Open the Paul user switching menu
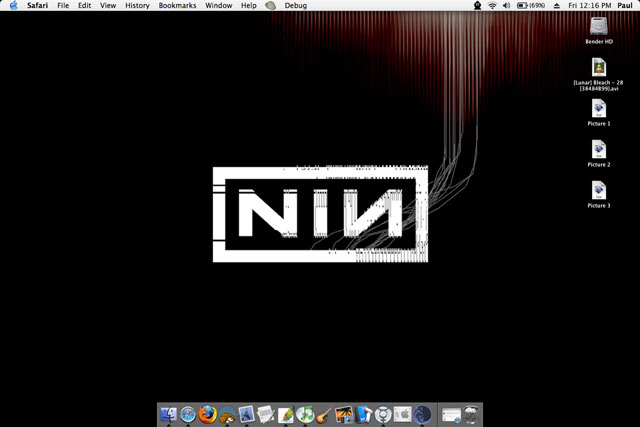Screen dimensions: 640x427 pos(625,5)
